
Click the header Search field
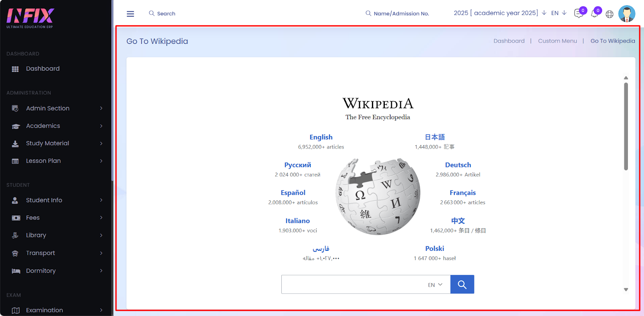tap(166, 13)
